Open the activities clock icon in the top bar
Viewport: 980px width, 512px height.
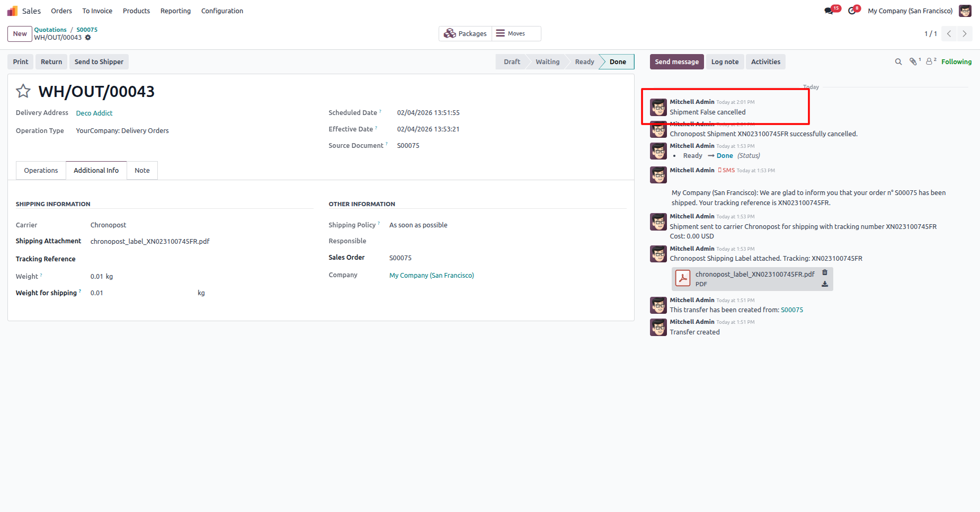click(x=852, y=11)
